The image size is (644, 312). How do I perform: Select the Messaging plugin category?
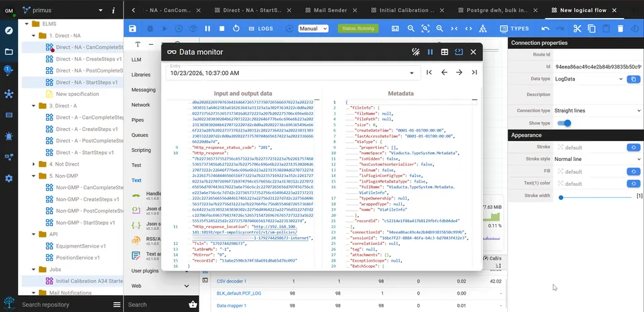click(144, 89)
